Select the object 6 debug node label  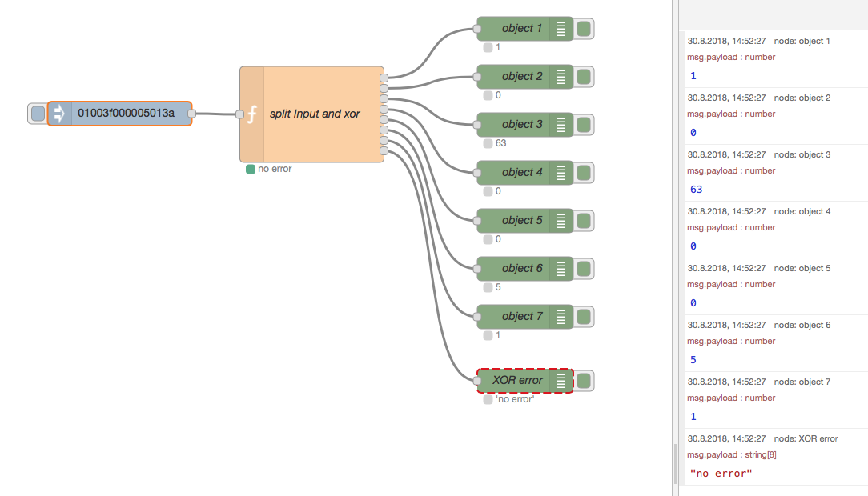point(522,269)
